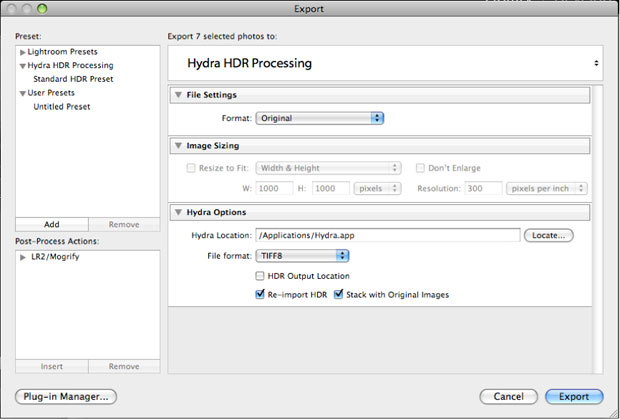Select the Standard HDR Preset item
The height and width of the screenshot is (420, 620).
[73, 79]
